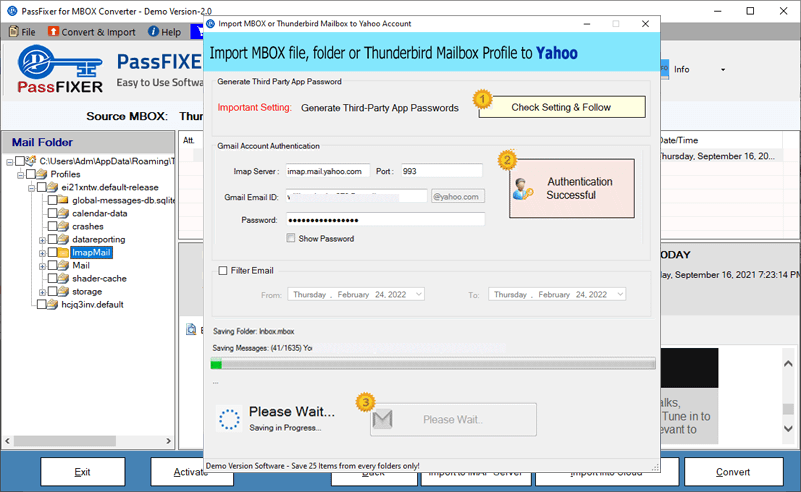Click the Authentication Successful button

tap(572, 188)
